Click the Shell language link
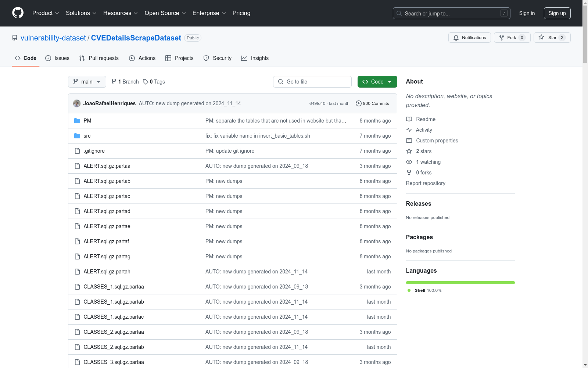Viewport: 588px width, 368px height. click(428, 290)
